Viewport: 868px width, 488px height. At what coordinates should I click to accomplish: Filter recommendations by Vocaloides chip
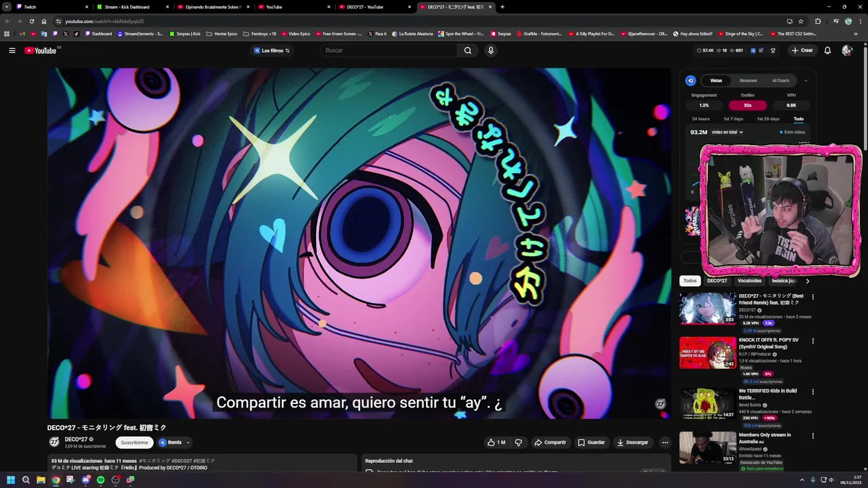pos(749,281)
